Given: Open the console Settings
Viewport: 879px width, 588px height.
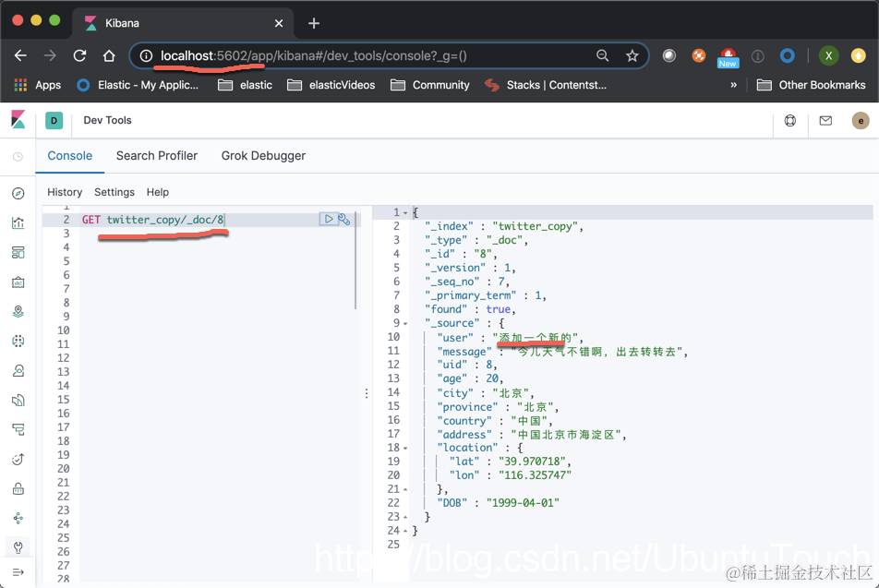Looking at the screenshot, I should point(114,192).
